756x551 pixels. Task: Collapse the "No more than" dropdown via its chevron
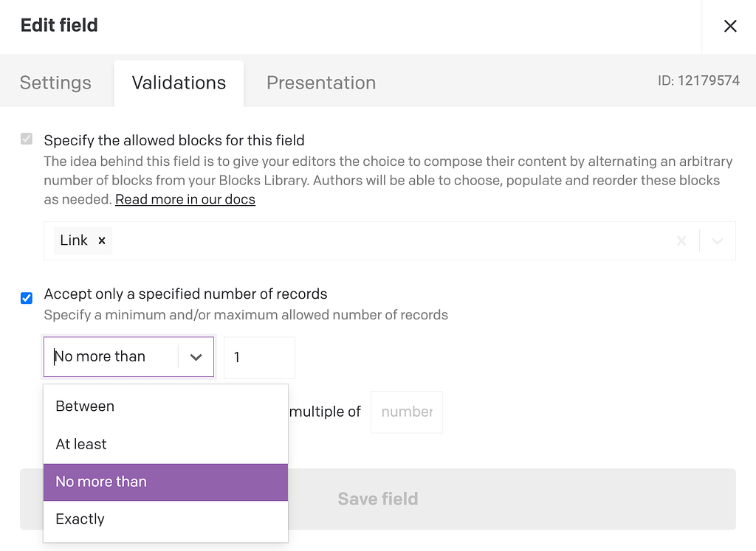click(196, 356)
